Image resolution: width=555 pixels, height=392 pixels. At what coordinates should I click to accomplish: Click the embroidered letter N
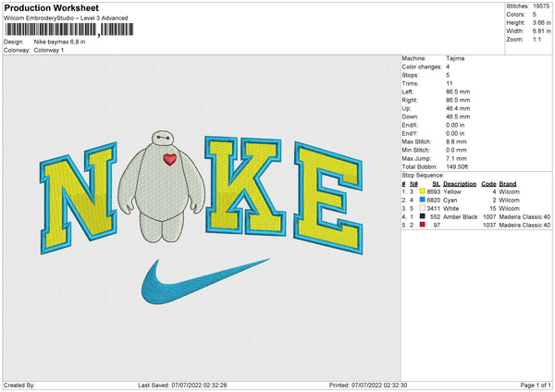coord(79,198)
